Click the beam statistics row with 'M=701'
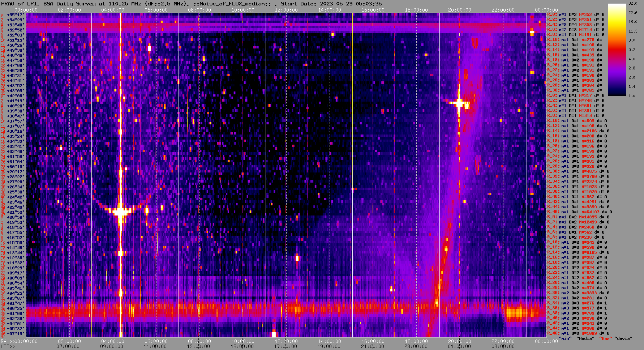The height and width of the screenshot is (350, 644). click(575, 90)
